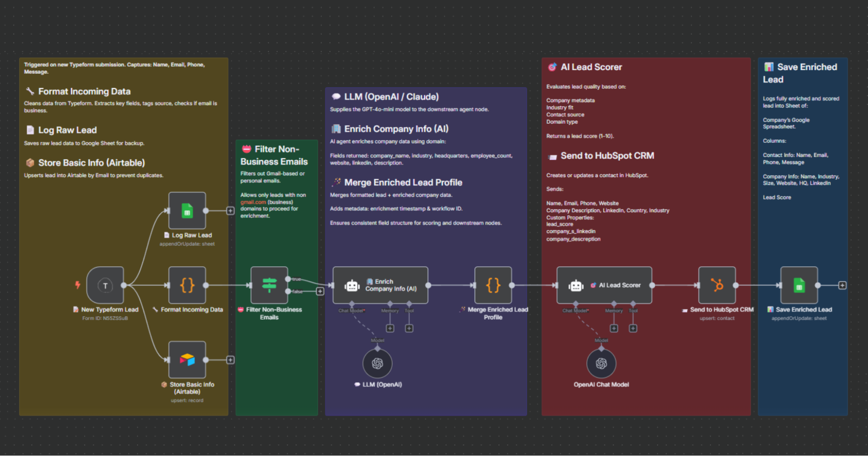Open the Send to HubSpot CRM node
The image size is (868, 456).
pos(716,285)
